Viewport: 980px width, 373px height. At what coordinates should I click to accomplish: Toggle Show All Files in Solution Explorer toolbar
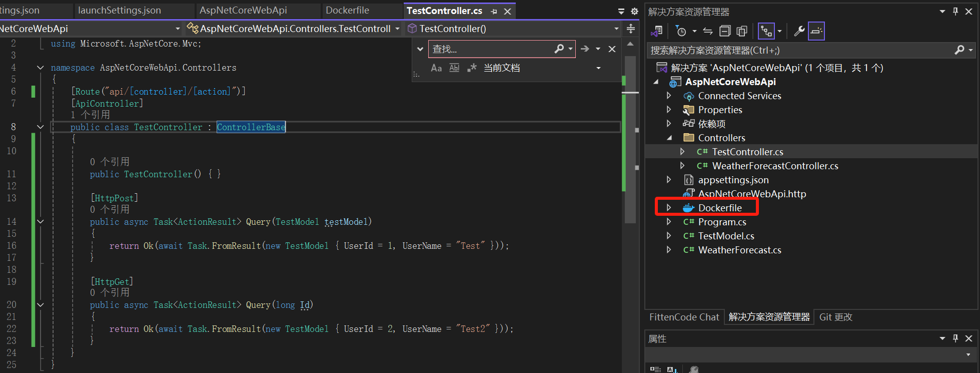pos(742,31)
